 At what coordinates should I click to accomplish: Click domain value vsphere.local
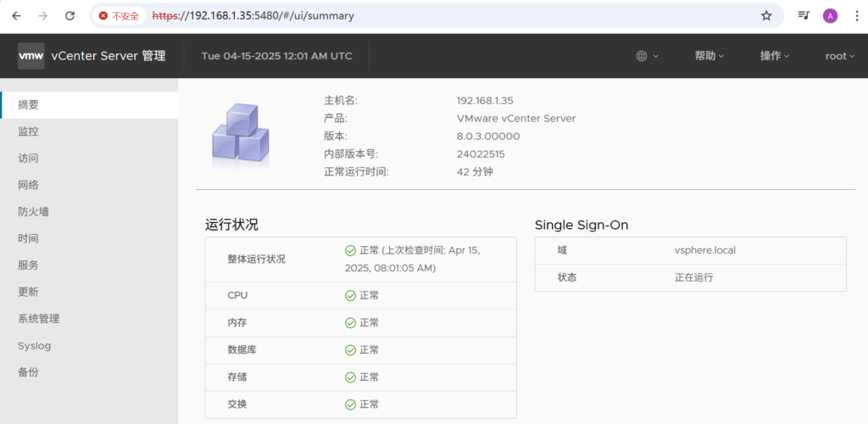click(x=704, y=250)
